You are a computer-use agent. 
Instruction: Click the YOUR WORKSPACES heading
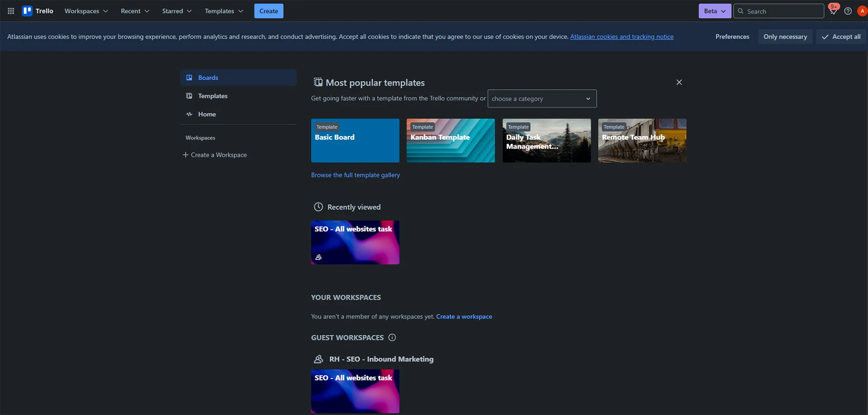click(x=346, y=298)
